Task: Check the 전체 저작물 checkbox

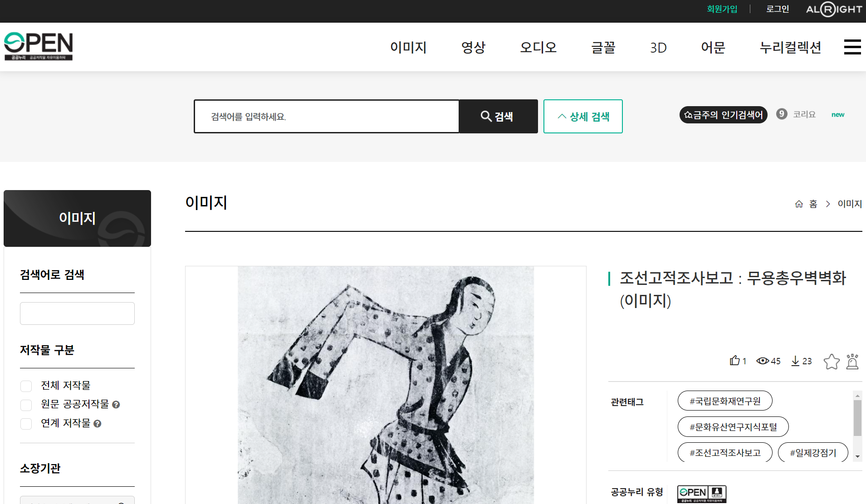Action: [x=26, y=386]
